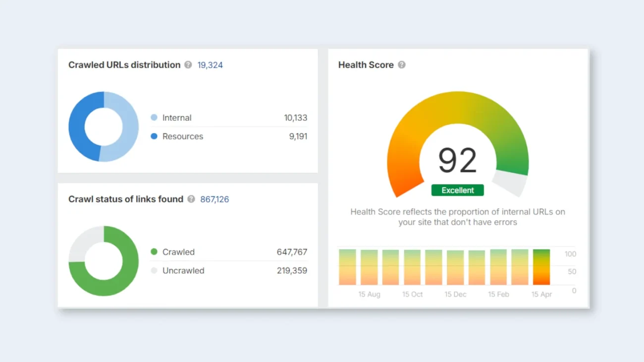
Task: Click the green Crawled legend dot
Action: click(154, 252)
